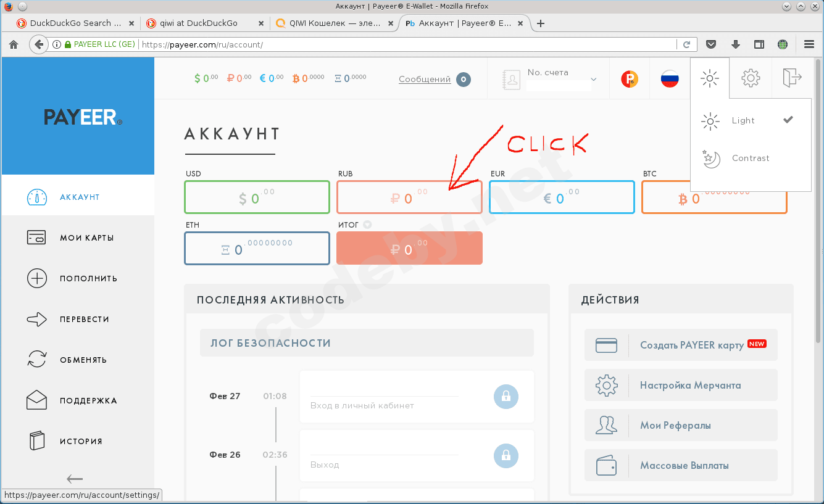Image resolution: width=824 pixels, height=504 pixels.
Task: Click the PAYEER logo
Action: pos(83,117)
